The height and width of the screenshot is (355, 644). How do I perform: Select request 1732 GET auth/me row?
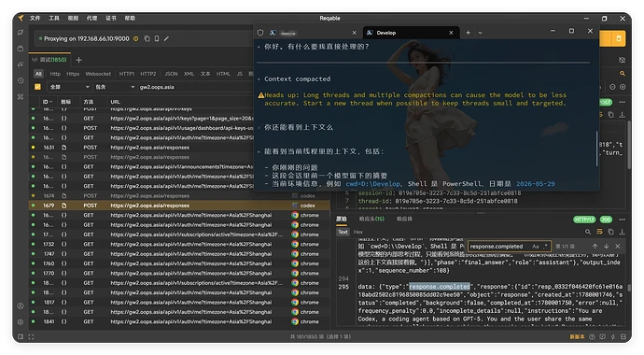[x=179, y=244]
